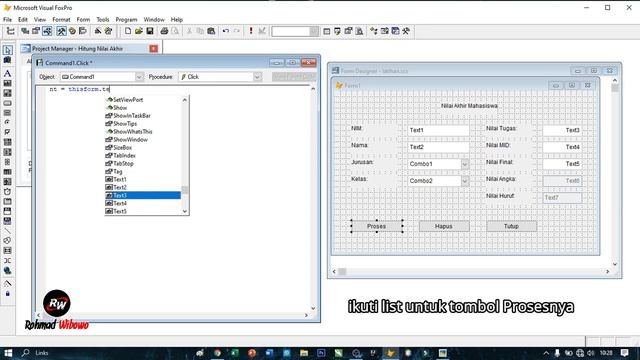Select the Shape control tool

(7, 241)
